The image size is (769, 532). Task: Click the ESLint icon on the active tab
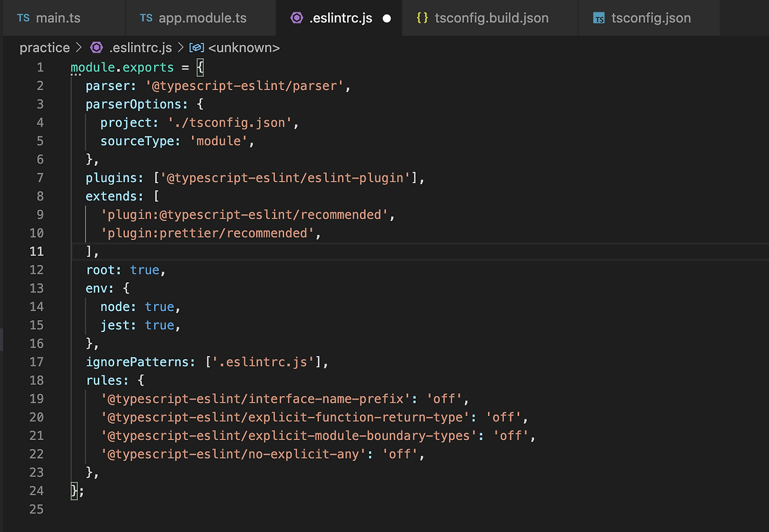297,18
